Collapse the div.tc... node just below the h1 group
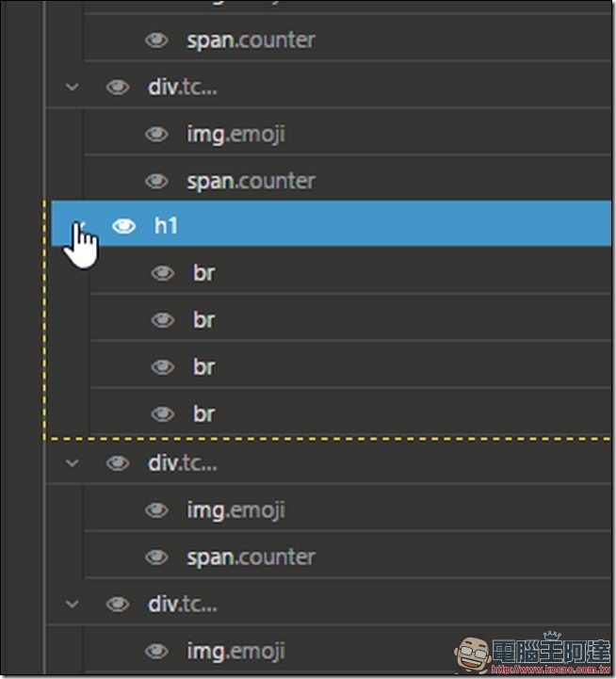 pos(72,463)
